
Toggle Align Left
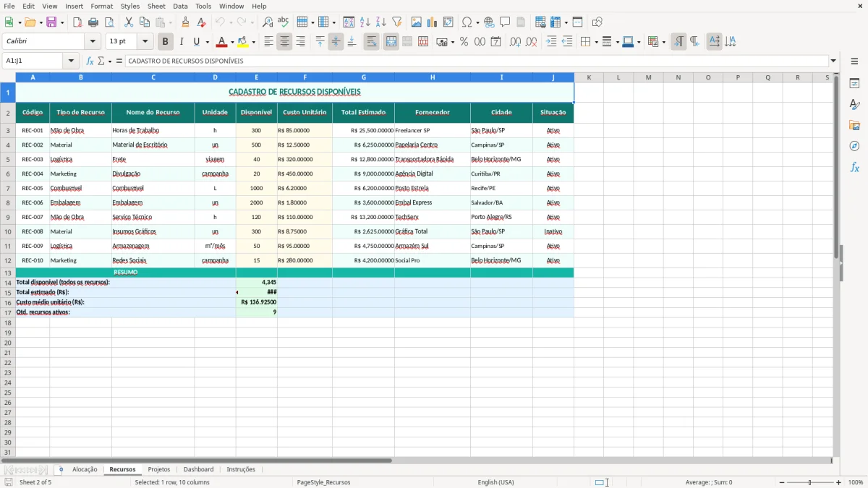click(x=268, y=42)
